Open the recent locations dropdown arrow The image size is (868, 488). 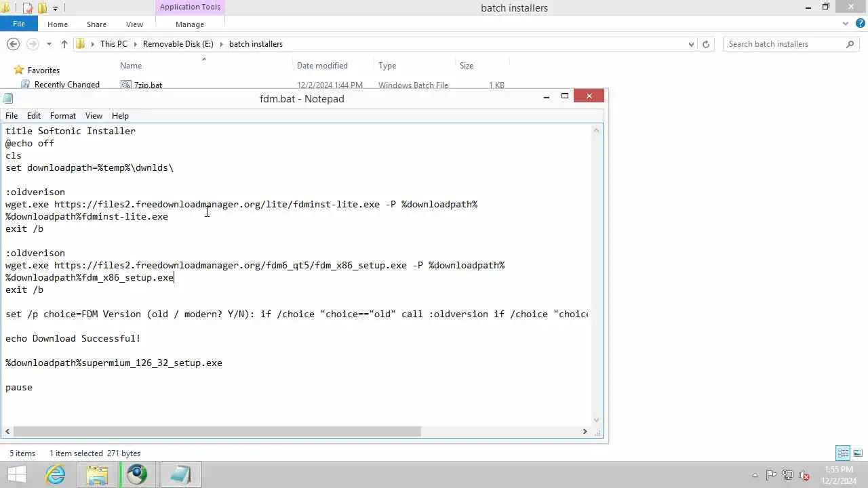(49, 44)
